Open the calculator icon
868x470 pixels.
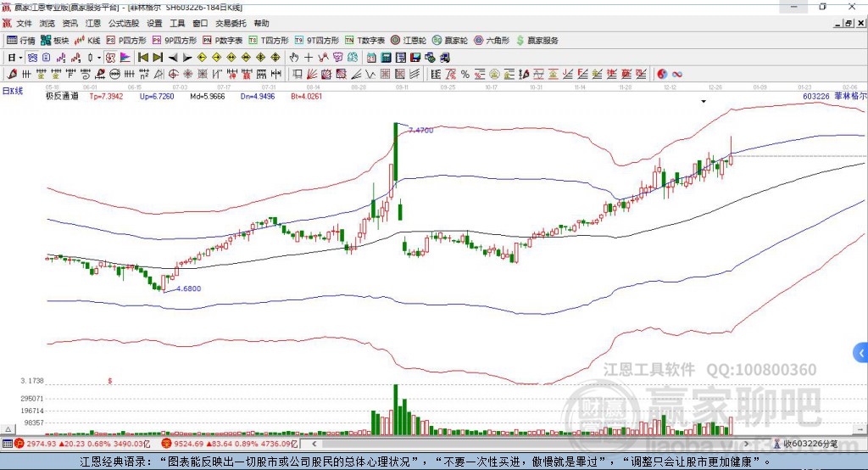[x=386, y=58]
